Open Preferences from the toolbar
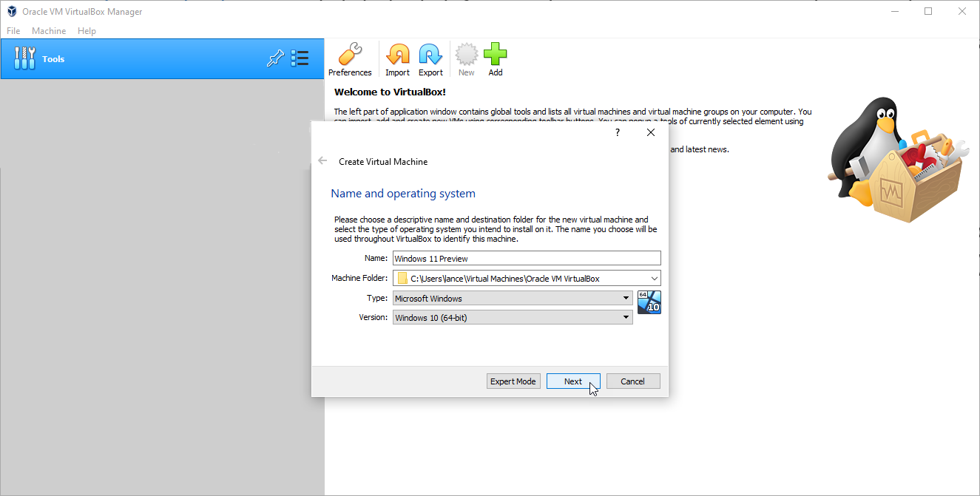This screenshot has height=496, width=980. tap(350, 60)
